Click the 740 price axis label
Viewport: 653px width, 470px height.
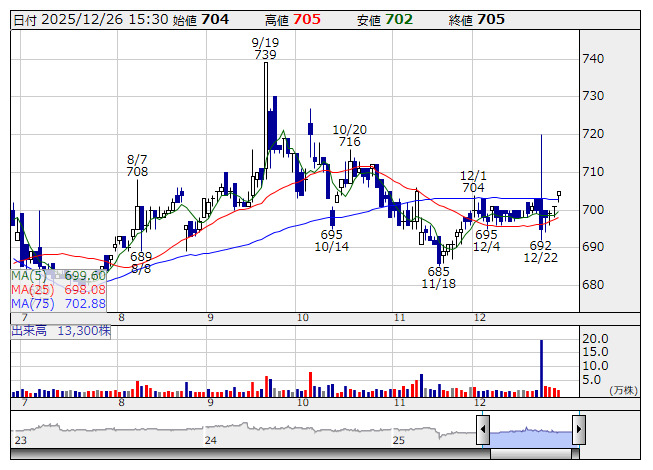pyautogui.click(x=593, y=59)
